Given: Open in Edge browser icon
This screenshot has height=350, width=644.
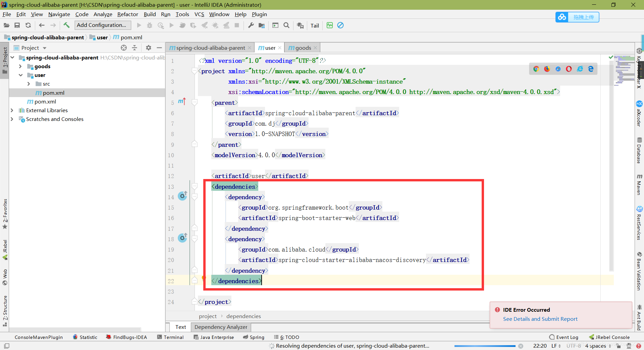Looking at the screenshot, I should click(591, 69).
